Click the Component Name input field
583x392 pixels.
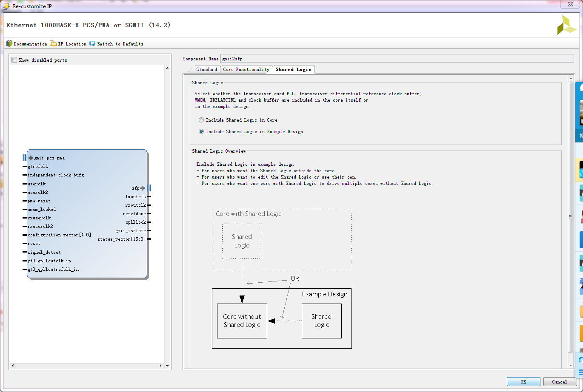tap(397, 59)
